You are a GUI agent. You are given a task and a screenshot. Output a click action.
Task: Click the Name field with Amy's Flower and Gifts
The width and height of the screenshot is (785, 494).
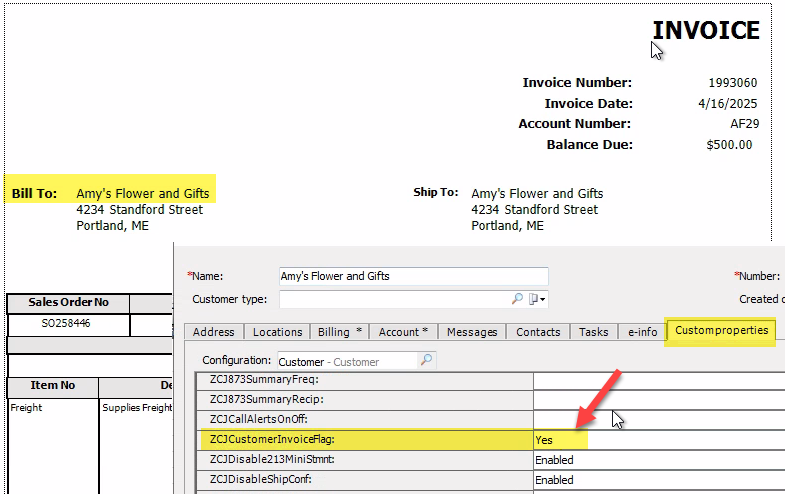click(x=414, y=276)
